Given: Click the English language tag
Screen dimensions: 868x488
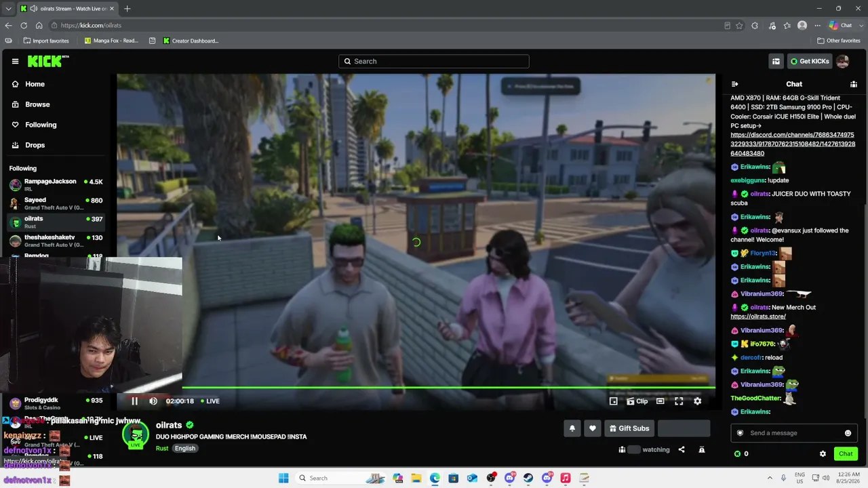Looking at the screenshot, I should (184, 449).
